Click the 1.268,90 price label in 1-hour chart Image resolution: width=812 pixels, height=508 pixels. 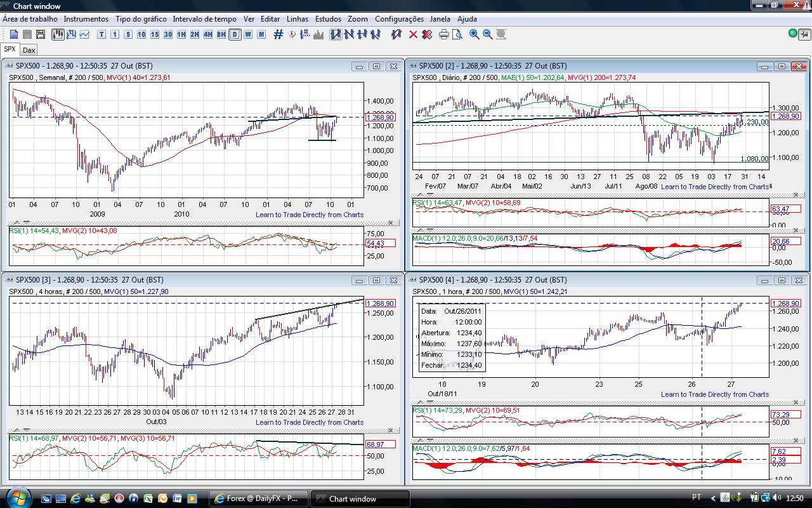[x=785, y=304]
